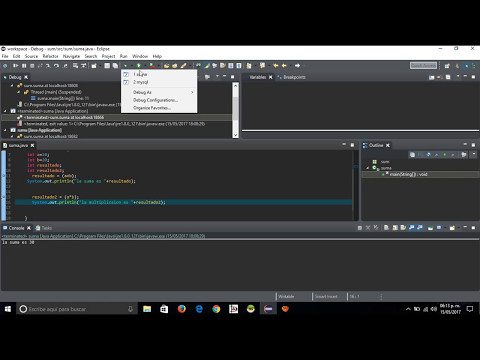Viewport: 480px width, 360px height.
Task: Click the pencil/highlighter toolbar icon
Action: 183,66
